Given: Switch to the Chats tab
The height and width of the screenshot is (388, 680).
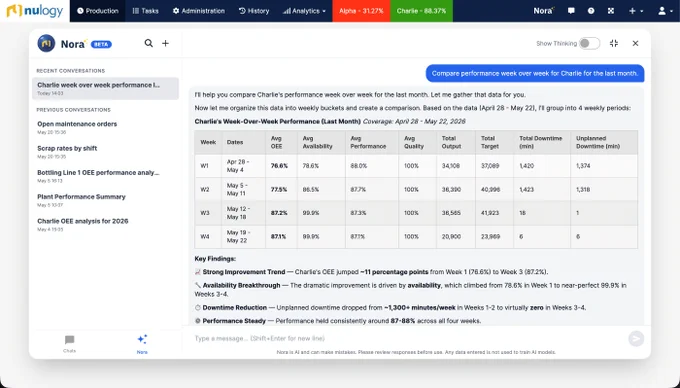Looking at the screenshot, I should [x=69, y=344].
